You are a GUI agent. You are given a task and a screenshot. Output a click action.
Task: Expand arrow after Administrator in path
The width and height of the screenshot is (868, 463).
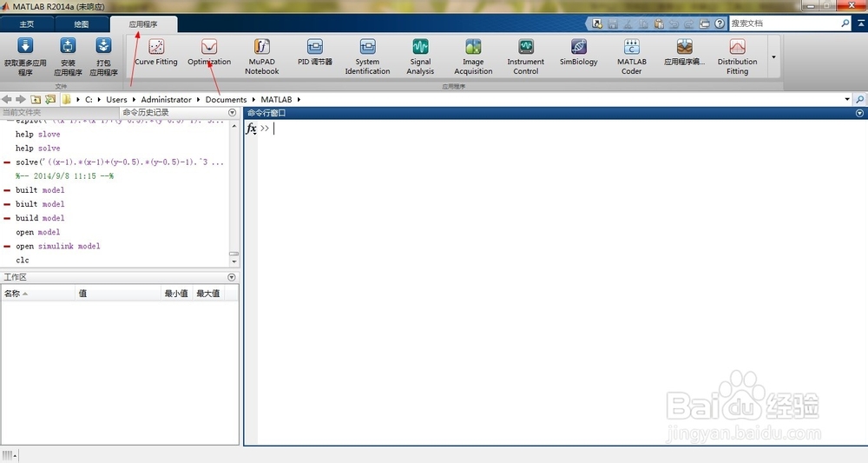pyautogui.click(x=198, y=100)
